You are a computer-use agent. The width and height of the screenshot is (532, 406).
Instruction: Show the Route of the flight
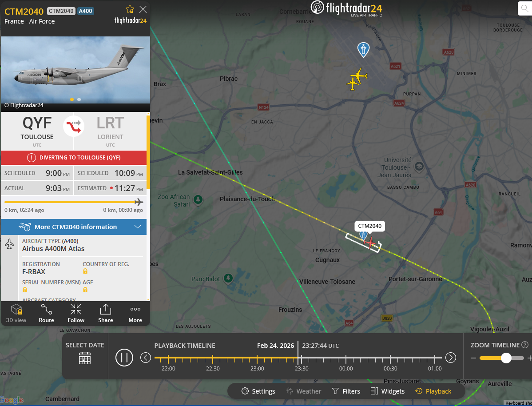[46, 313]
